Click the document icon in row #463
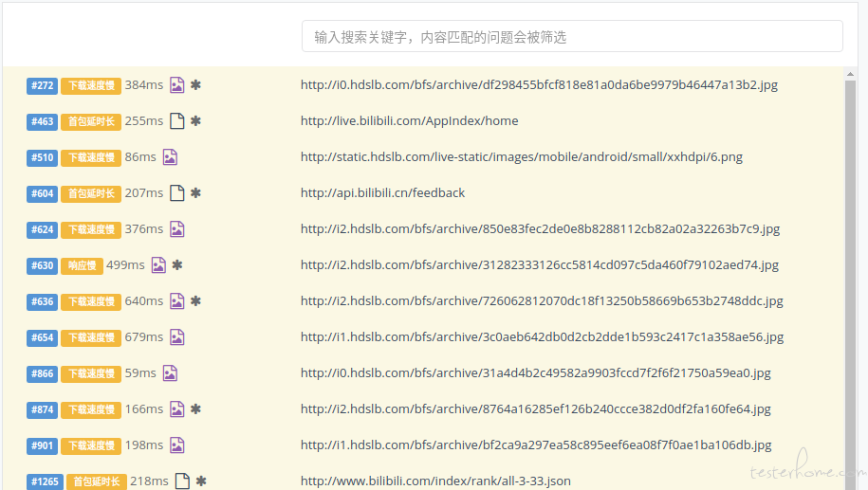868x490 pixels. 176,121
